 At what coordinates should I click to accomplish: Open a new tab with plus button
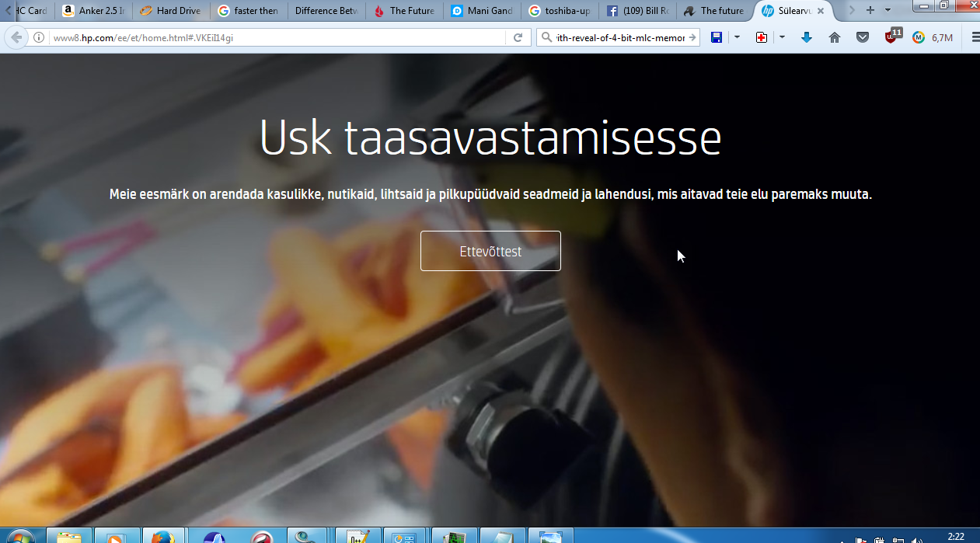[870, 10]
